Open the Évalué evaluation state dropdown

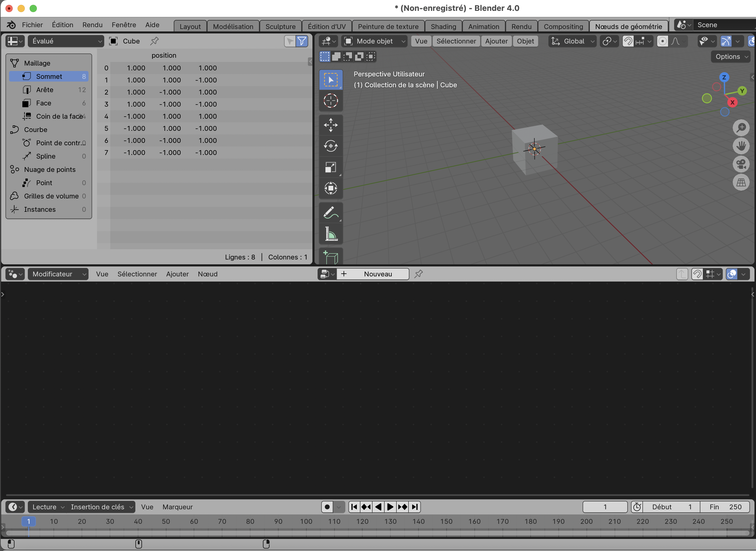[66, 41]
